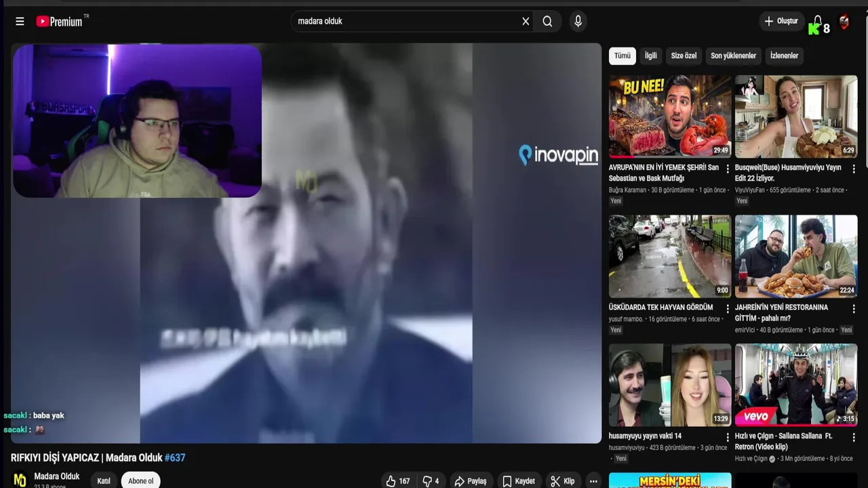This screenshot has width=868, height=488.
Task: Open the Busqweit Husamviyuviyu edit thumbnail
Action: [796, 117]
